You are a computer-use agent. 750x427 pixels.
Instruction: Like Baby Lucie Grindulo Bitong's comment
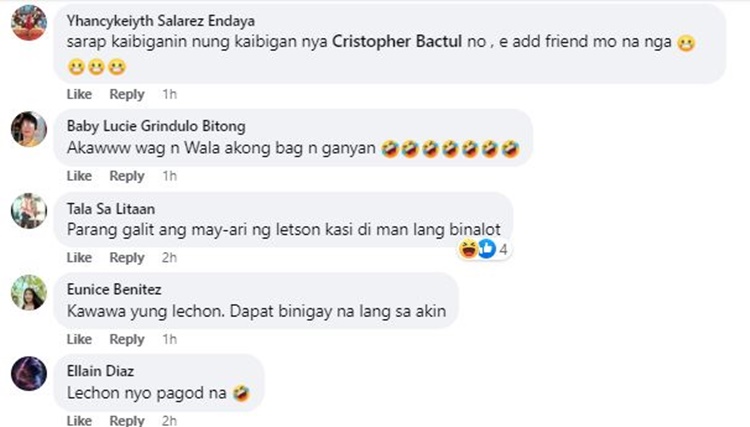coord(79,176)
